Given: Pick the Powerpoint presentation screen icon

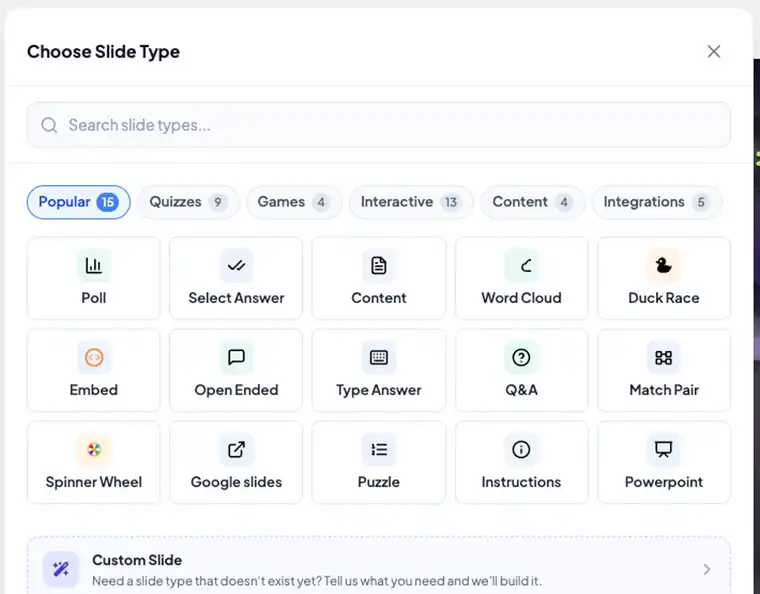Looking at the screenshot, I should 664,450.
